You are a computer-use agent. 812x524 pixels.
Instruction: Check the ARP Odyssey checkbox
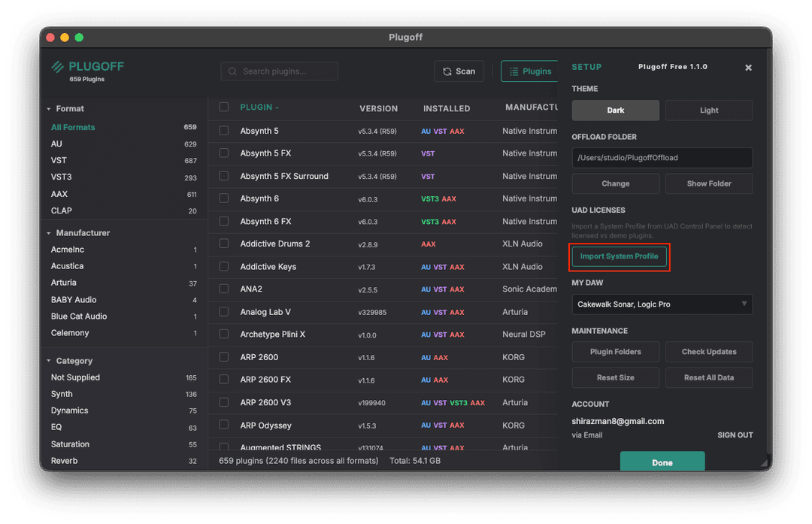(224, 425)
